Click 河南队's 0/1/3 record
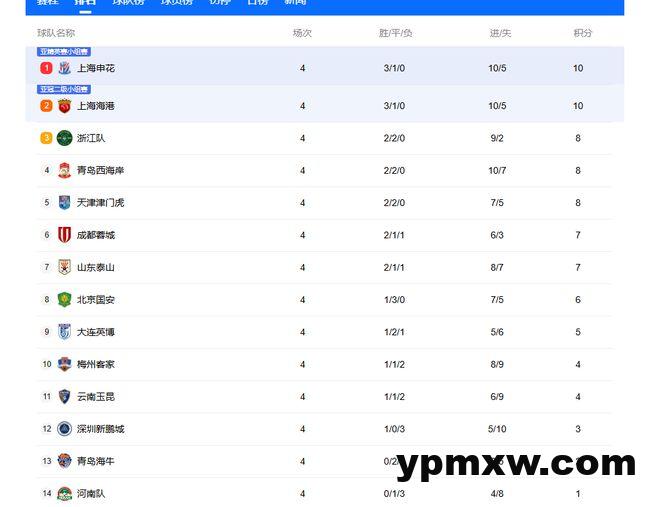This screenshot has width=660, height=507. click(x=394, y=494)
